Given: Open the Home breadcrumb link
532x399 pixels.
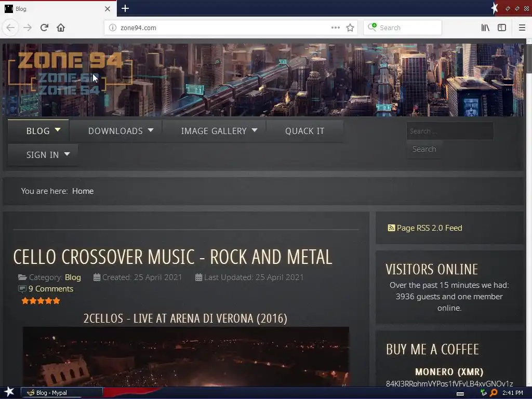Looking at the screenshot, I should point(83,191).
